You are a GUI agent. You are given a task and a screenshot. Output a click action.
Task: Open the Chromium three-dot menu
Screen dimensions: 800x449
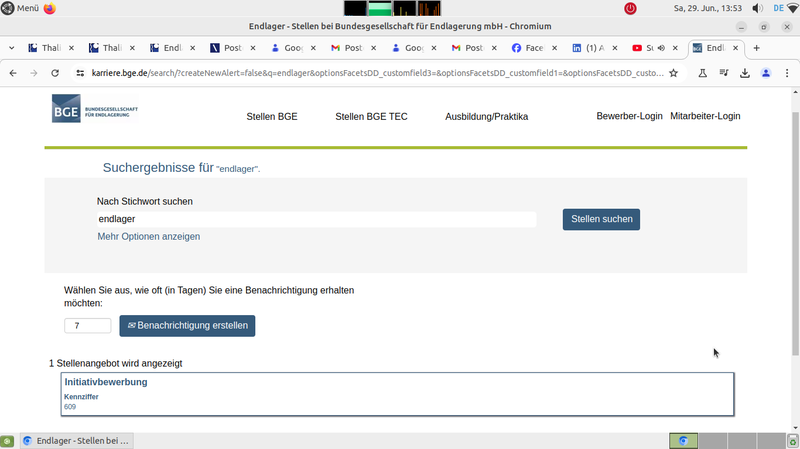click(787, 73)
